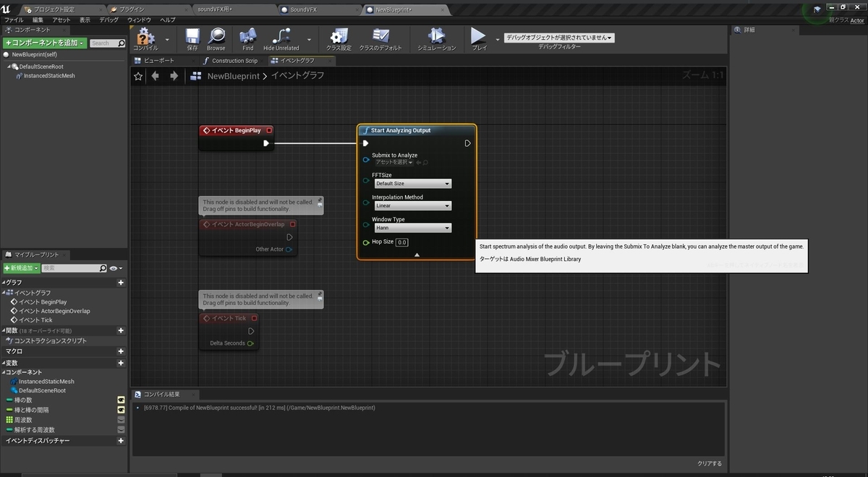The width and height of the screenshot is (868, 477).
Task: Click the プレイ (Play) button
Action: [x=479, y=38]
